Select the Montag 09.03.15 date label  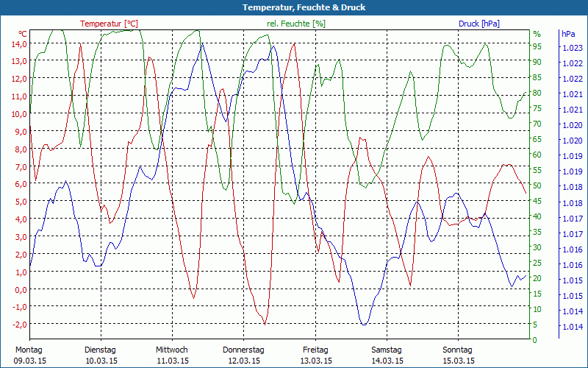[29, 355]
